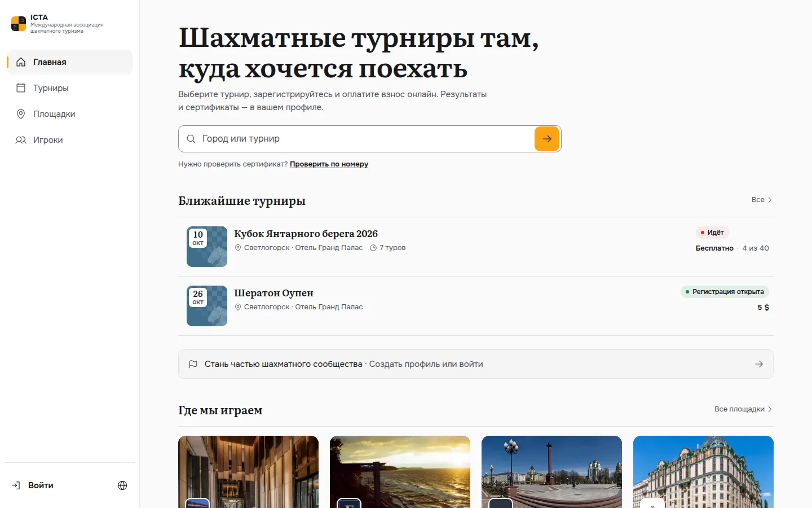Click the login arrow icon beside Войти
Image resolution: width=812 pixels, height=508 pixels.
pyautogui.click(x=16, y=485)
